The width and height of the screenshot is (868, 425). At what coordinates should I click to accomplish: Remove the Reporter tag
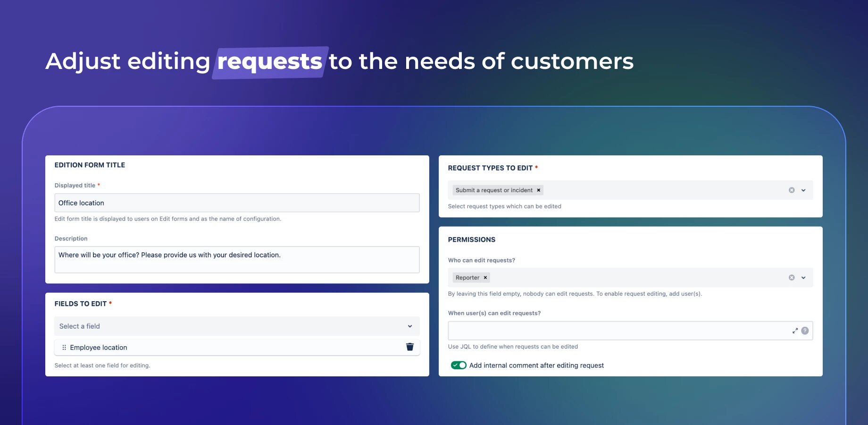point(485,278)
